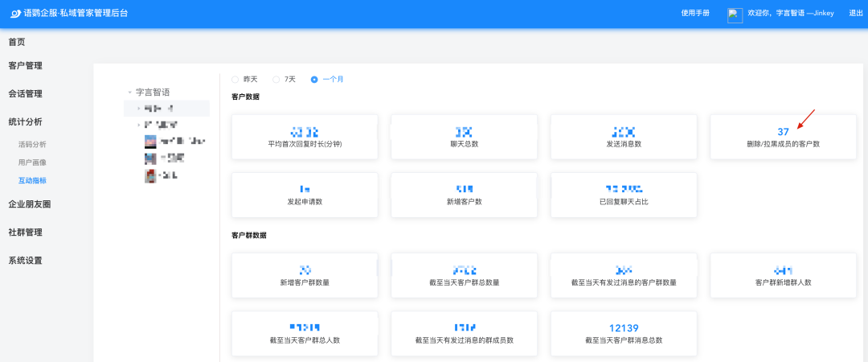Viewport: 868px width, 362px height.
Task: Select the 7天 time range radio button
Action: pos(276,79)
